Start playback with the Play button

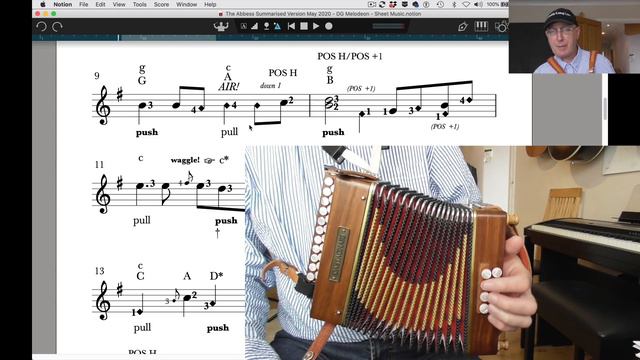316,26
